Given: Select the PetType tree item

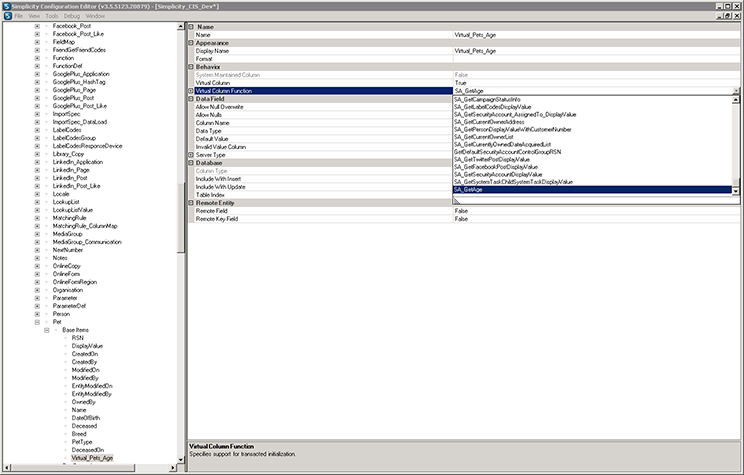Looking at the screenshot, I should click(82, 442).
